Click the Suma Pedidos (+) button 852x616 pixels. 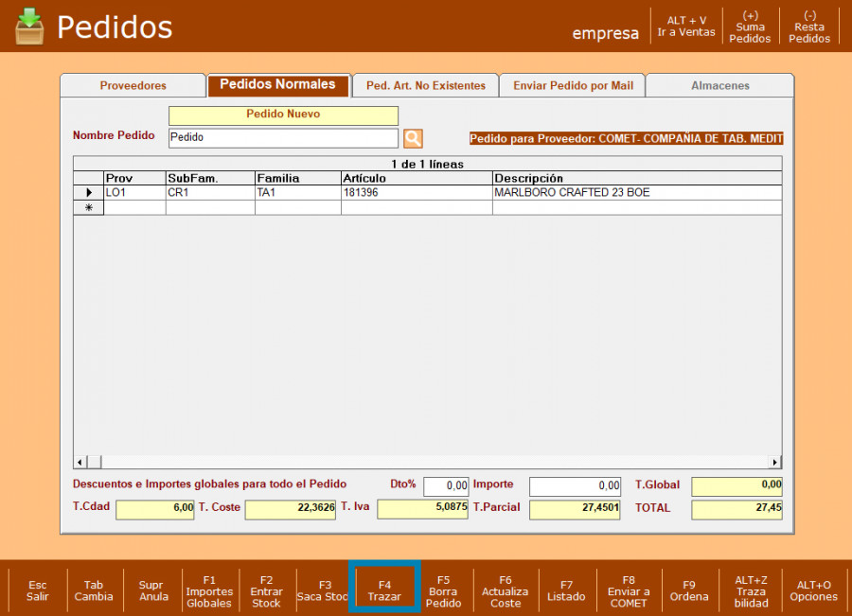[750, 26]
